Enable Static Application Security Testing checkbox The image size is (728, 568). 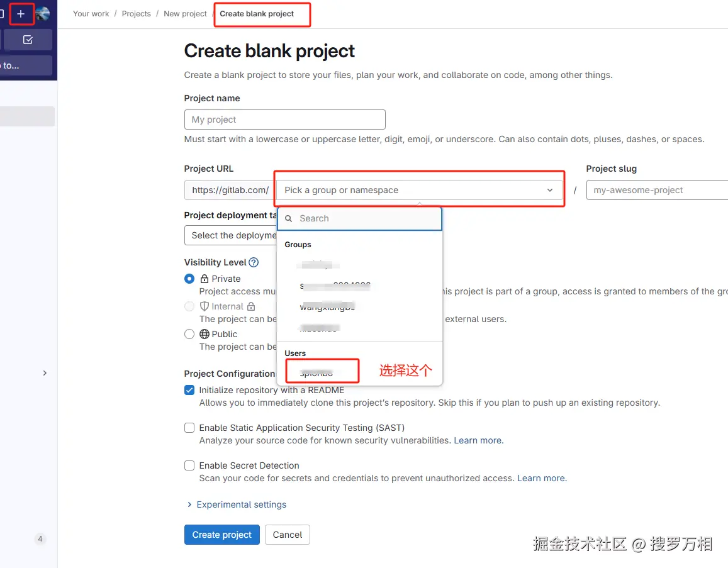189,427
